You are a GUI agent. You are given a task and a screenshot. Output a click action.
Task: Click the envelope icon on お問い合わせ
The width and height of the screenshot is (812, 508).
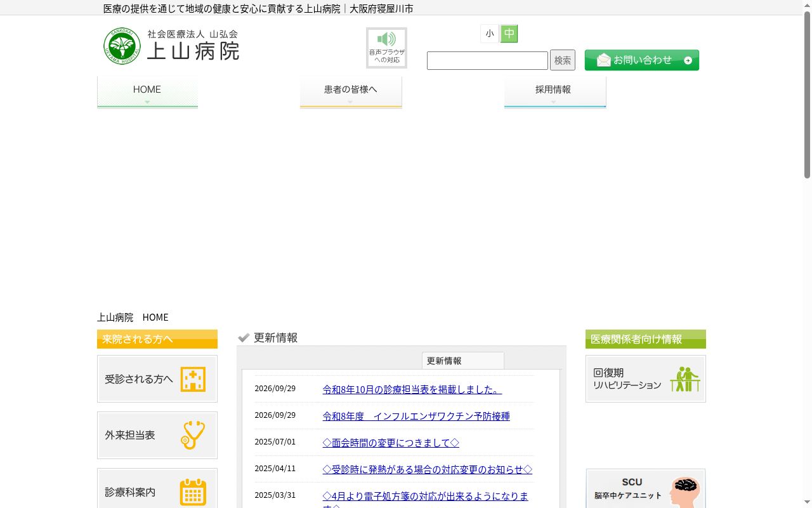click(604, 60)
